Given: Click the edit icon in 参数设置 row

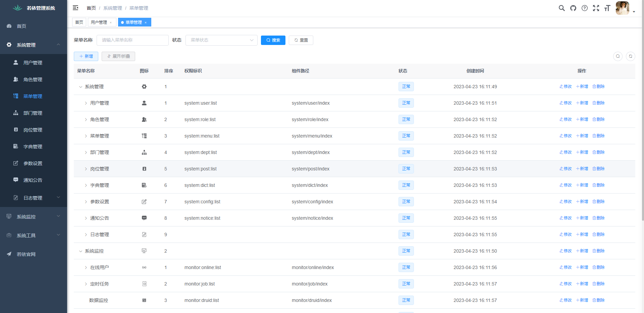Looking at the screenshot, I should [144, 202].
